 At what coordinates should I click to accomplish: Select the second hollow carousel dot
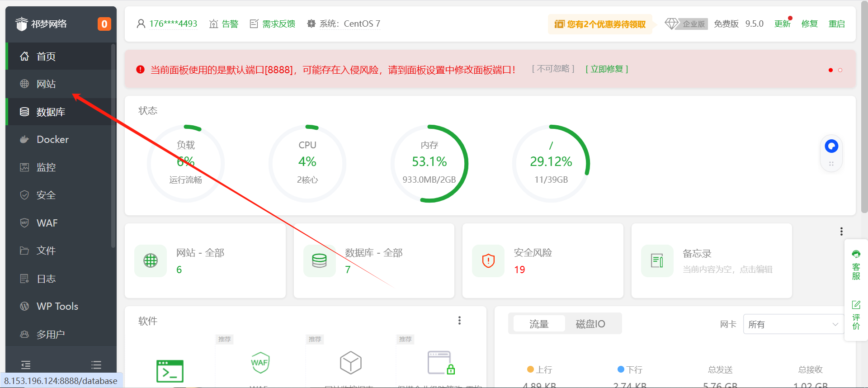(840, 70)
